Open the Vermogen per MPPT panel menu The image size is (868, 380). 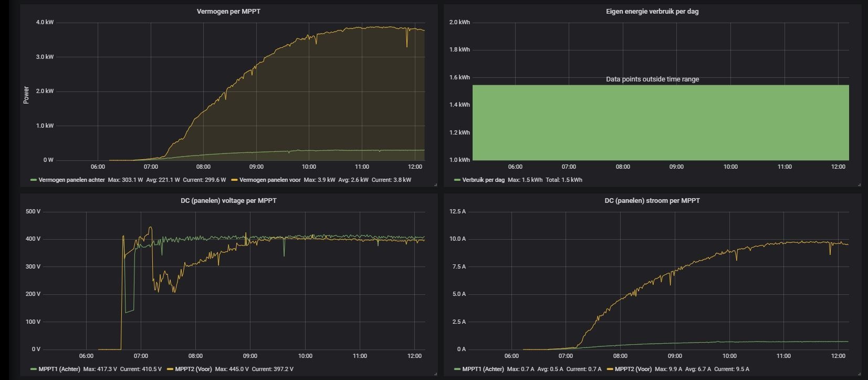pos(228,11)
